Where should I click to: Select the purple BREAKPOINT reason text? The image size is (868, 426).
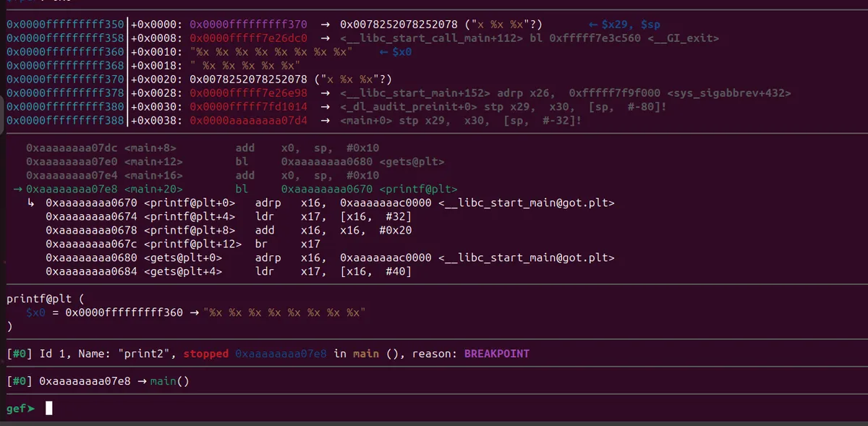click(496, 354)
